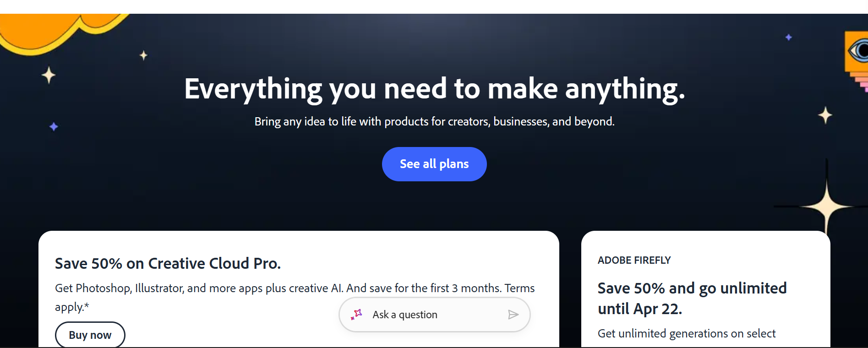Click the eye illustration at the top right
Image resolution: width=868 pixels, height=348 pixels.
click(858, 50)
